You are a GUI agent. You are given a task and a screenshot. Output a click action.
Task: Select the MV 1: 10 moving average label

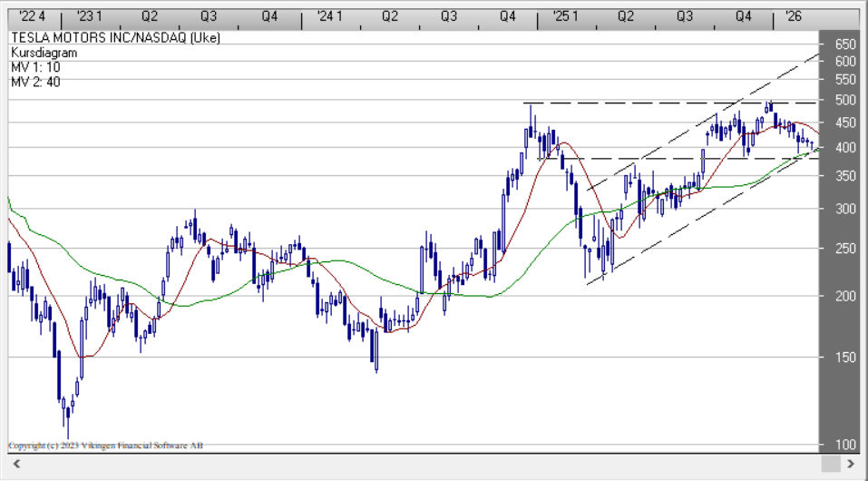36,67
